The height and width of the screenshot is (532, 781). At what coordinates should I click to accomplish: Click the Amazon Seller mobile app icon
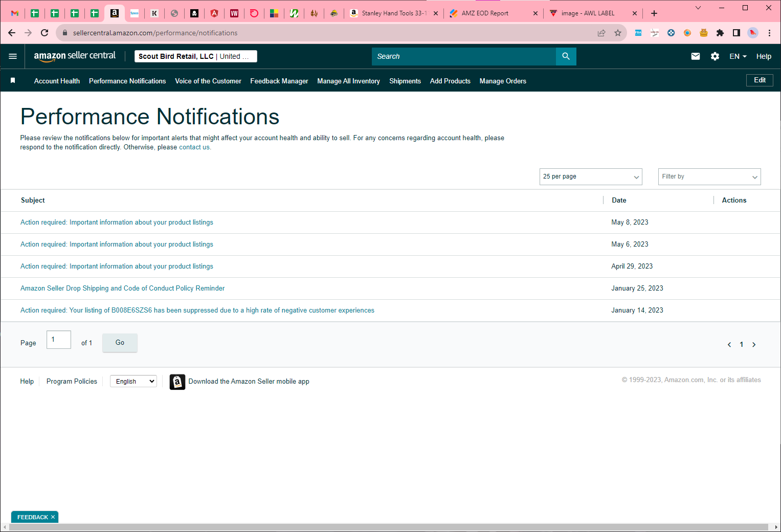(177, 382)
